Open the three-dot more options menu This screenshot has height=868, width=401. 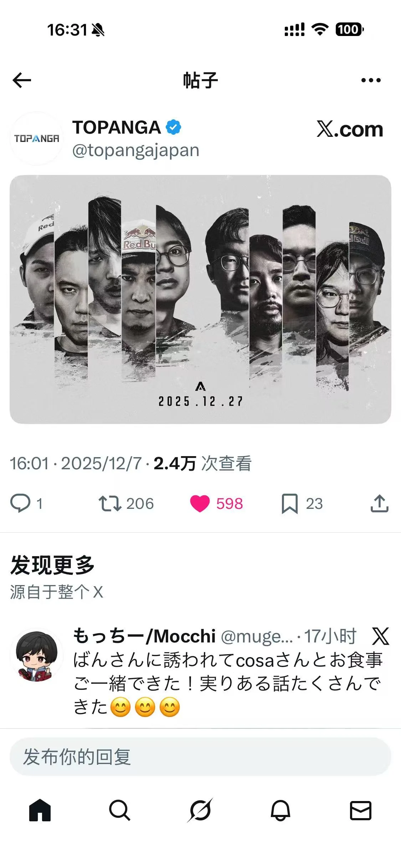tap(371, 80)
